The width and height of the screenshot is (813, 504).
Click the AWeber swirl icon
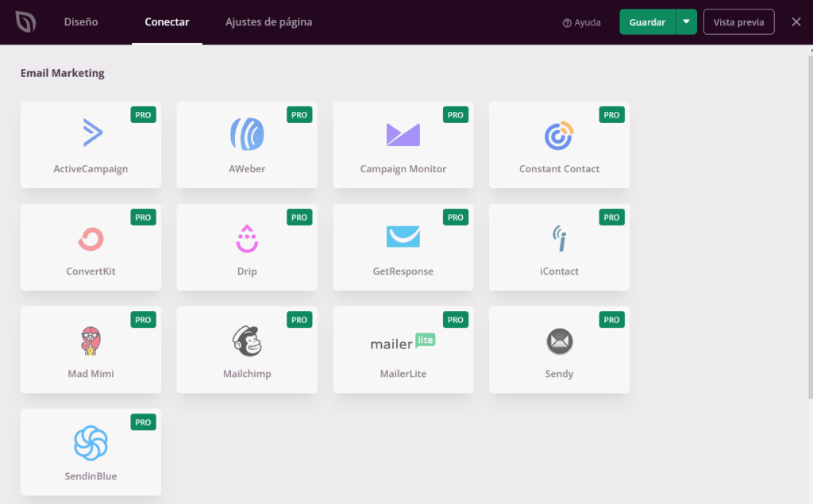(x=246, y=133)
